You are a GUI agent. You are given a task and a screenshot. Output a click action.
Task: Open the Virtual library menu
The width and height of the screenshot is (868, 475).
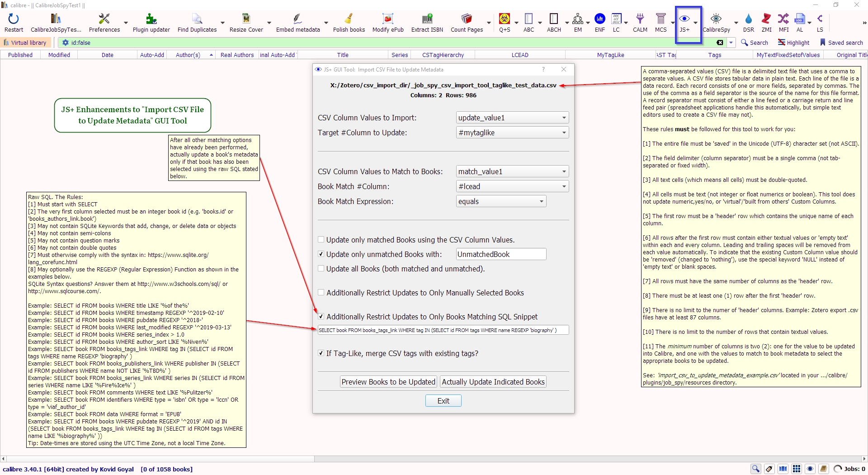point(25,43)
